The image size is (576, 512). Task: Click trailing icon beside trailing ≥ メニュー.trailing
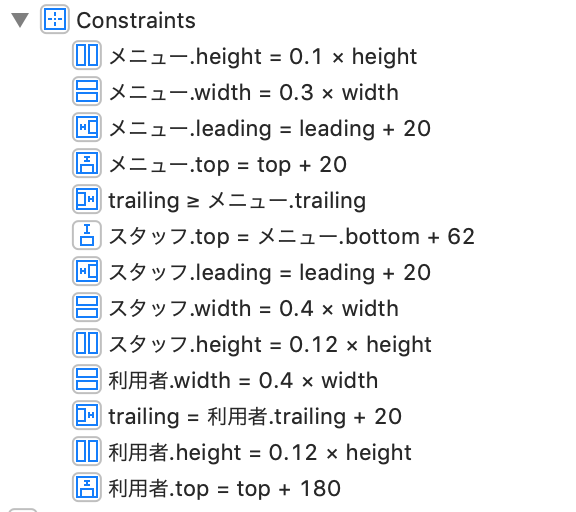87,199
